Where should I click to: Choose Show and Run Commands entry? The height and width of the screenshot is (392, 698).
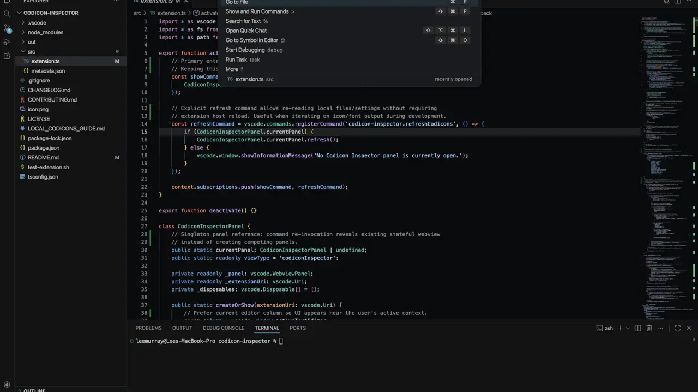coord(349,12)
